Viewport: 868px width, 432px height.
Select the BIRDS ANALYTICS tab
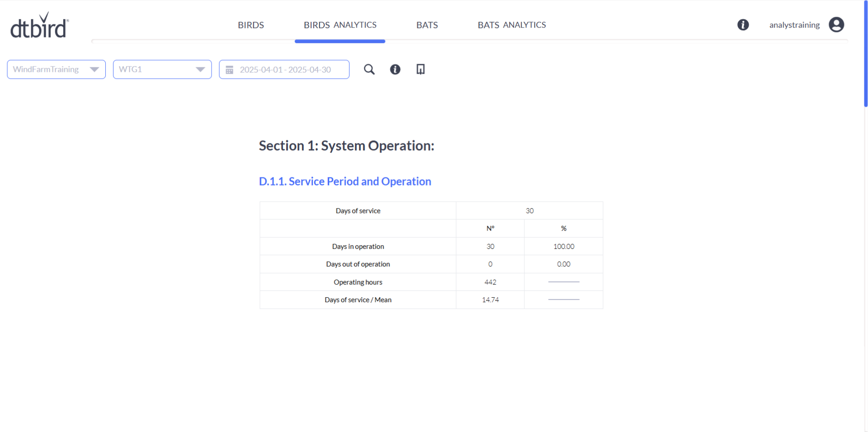pyautogui.click(x=340, y=25)
